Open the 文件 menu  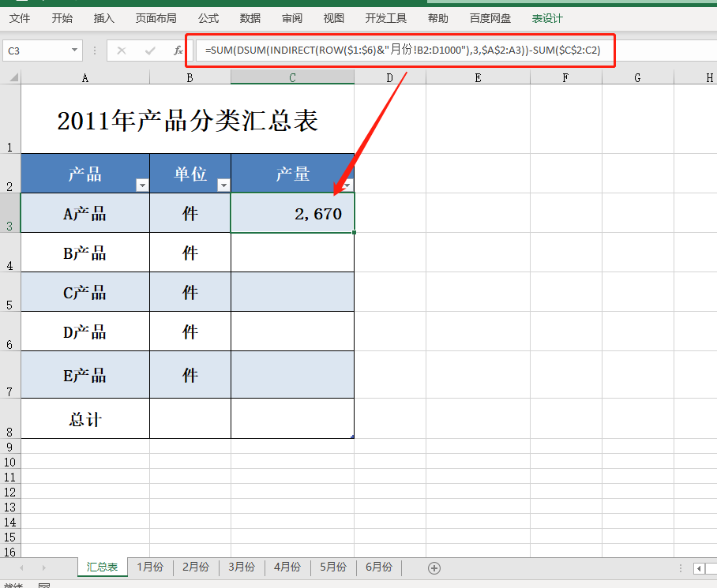(x=20, y=18)
